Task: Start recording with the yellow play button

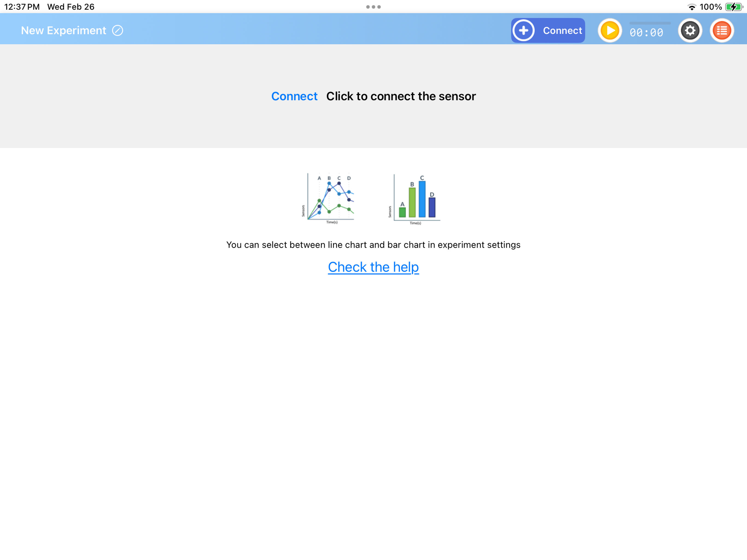Action: [610, 30]
